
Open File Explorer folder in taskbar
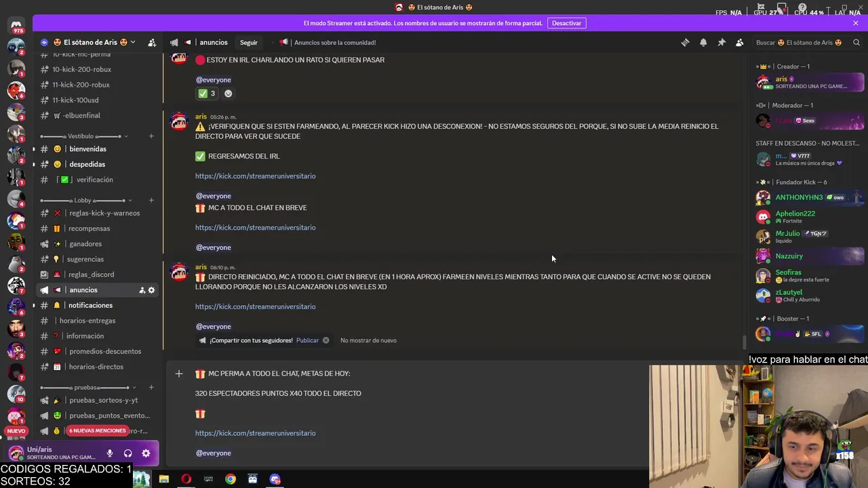(163, 479)
